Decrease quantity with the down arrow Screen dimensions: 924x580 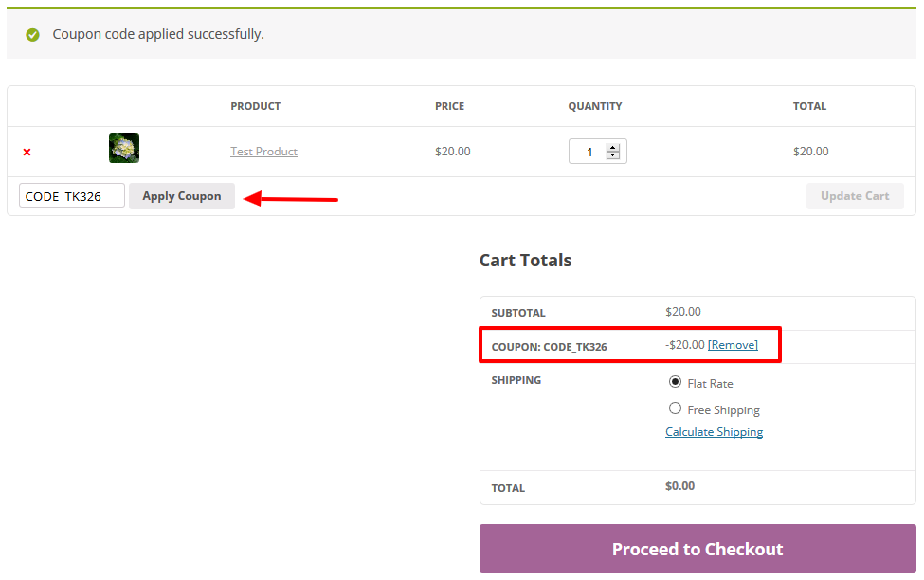click(x=612, y=155)
